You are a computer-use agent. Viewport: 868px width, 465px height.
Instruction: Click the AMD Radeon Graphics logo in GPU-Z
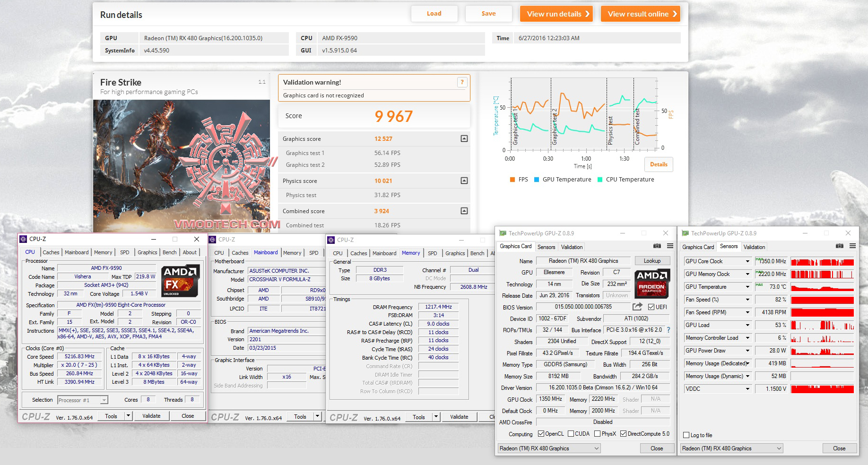652,284
